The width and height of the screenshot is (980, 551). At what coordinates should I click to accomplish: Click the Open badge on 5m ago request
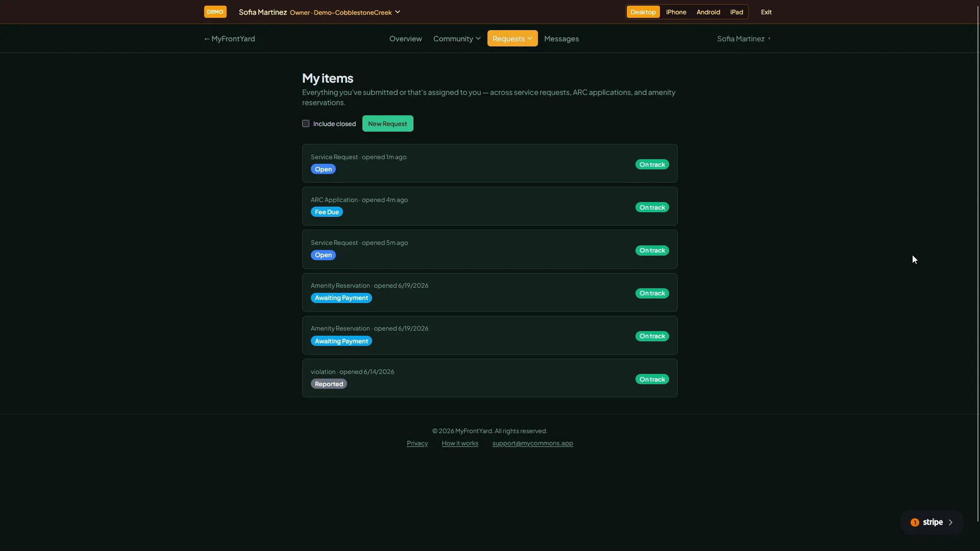[x=323, y=255]
